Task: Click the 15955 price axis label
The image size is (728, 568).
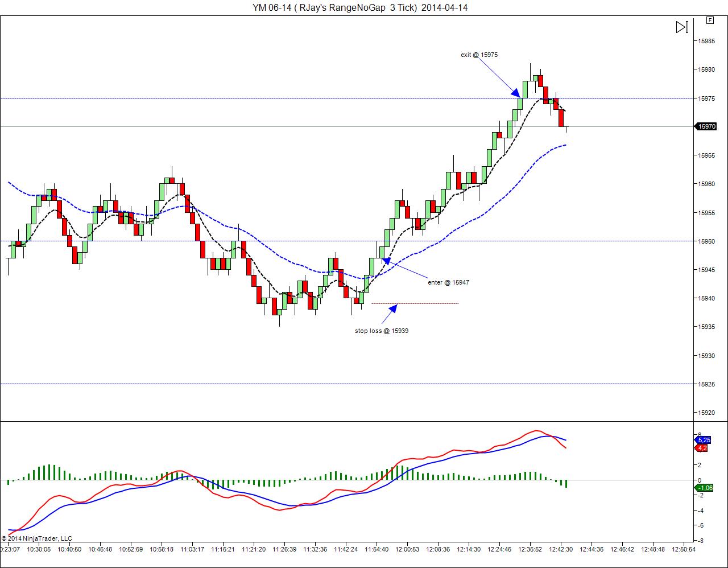Action: (x=706, y=213)
